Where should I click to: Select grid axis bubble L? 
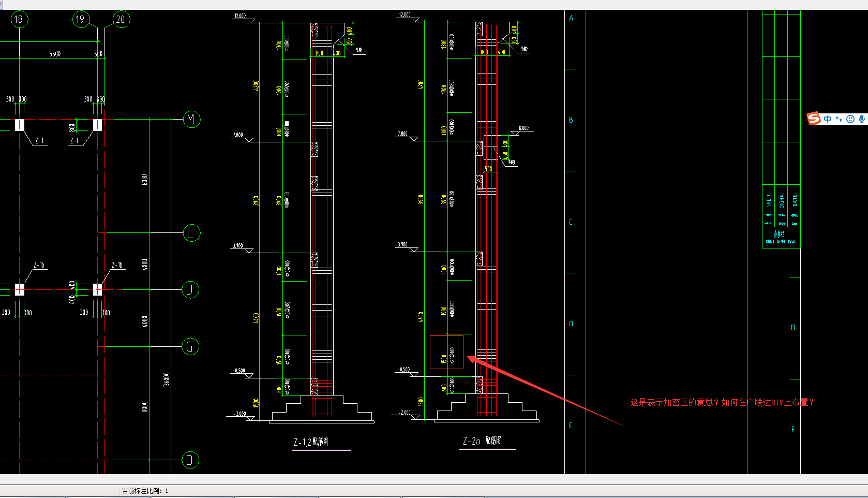(191, 233)
